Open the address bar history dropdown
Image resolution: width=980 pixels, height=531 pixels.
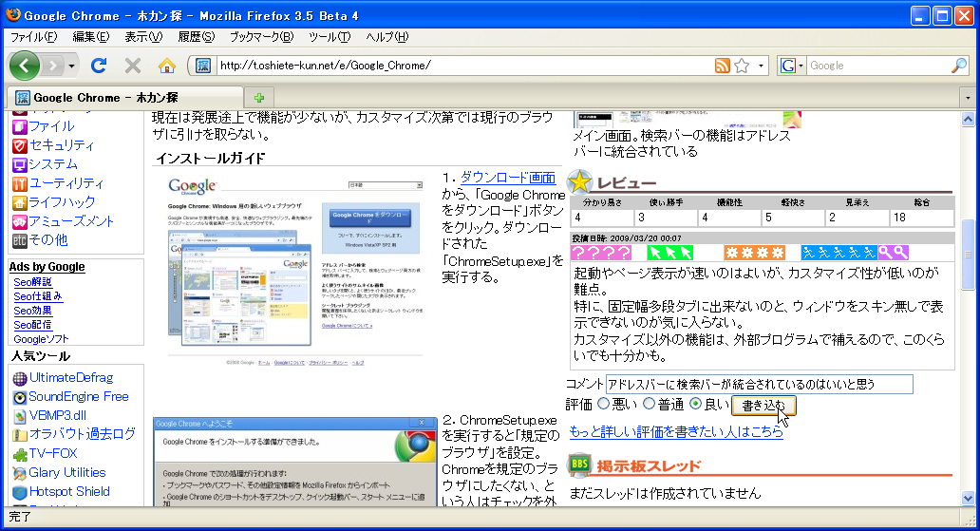click(x=761, y=66)
